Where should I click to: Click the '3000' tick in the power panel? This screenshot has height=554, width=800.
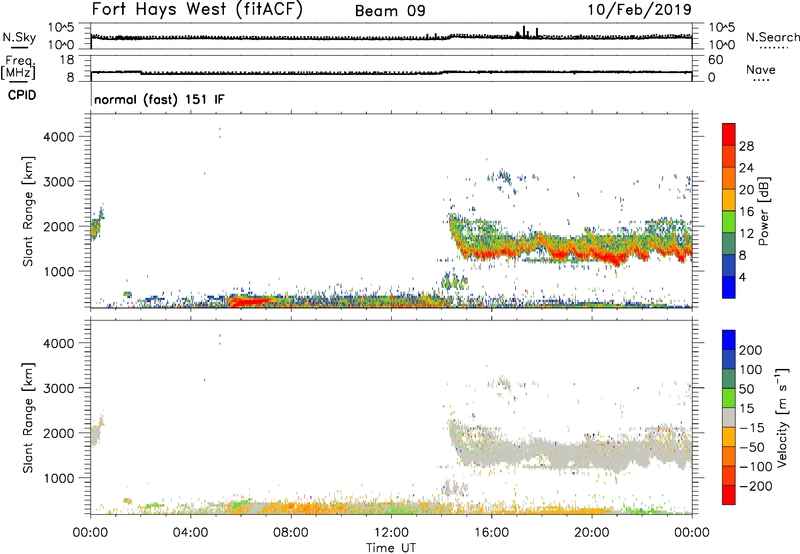click(x=58, y=182)
